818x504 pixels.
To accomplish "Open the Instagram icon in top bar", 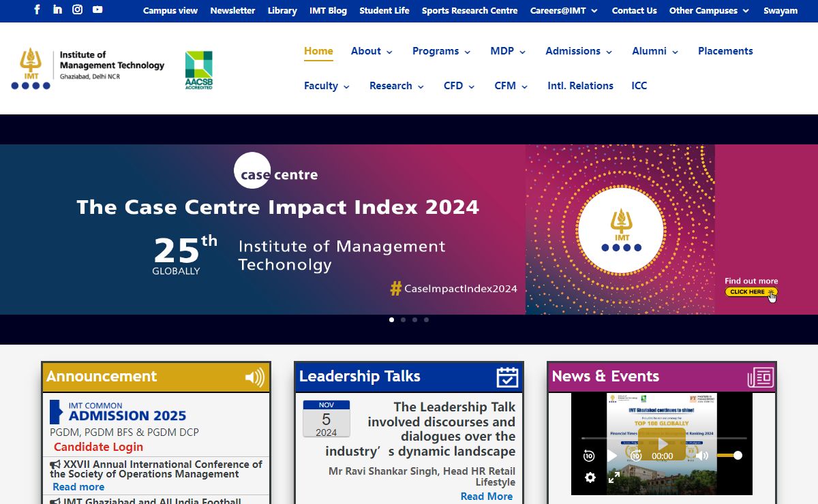I will coord(78,10).
